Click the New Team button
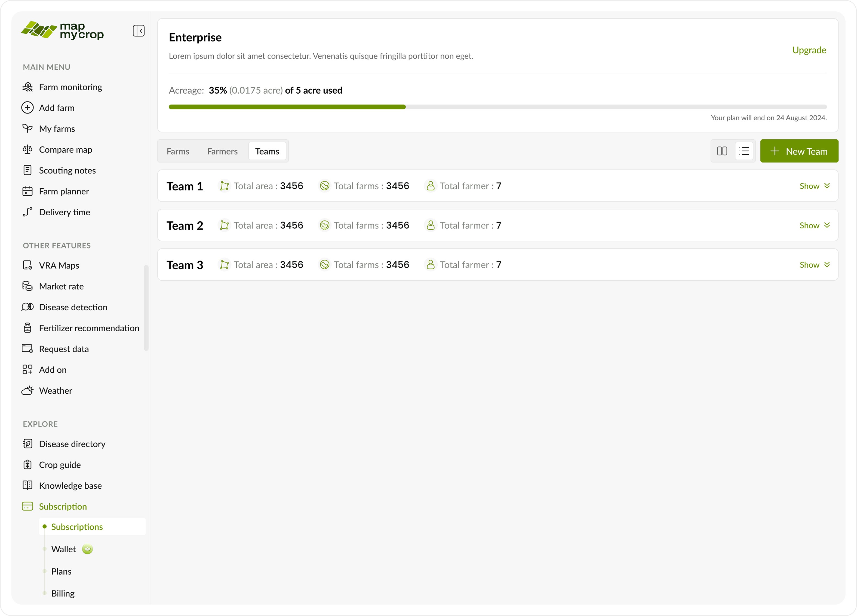Image resolution: width=857 pixels, height=616 pixels. [x=799, y=151]
